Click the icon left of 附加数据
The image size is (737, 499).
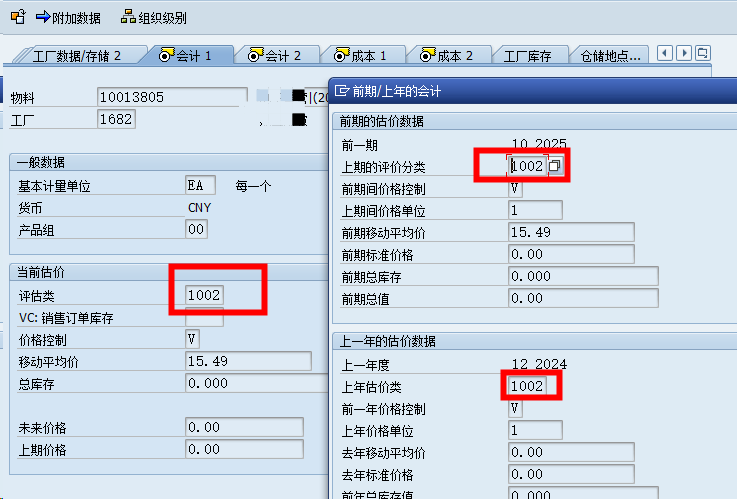tap(18, 17)
